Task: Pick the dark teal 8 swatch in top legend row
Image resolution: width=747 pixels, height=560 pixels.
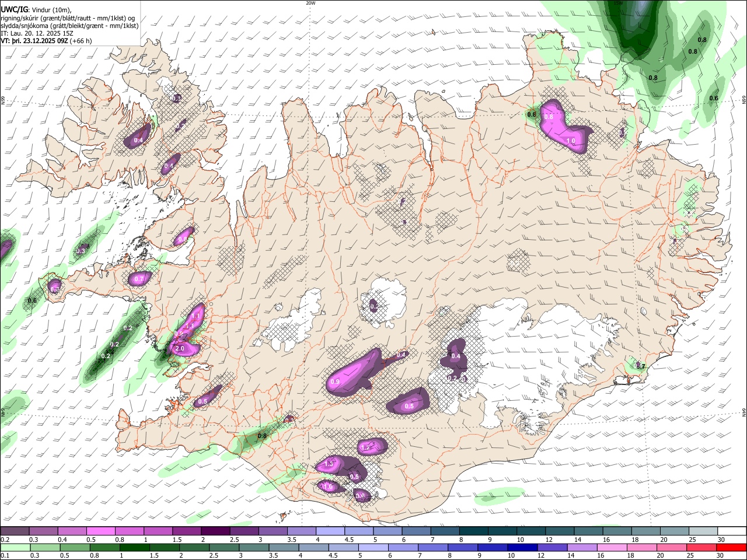Action: 474,531
